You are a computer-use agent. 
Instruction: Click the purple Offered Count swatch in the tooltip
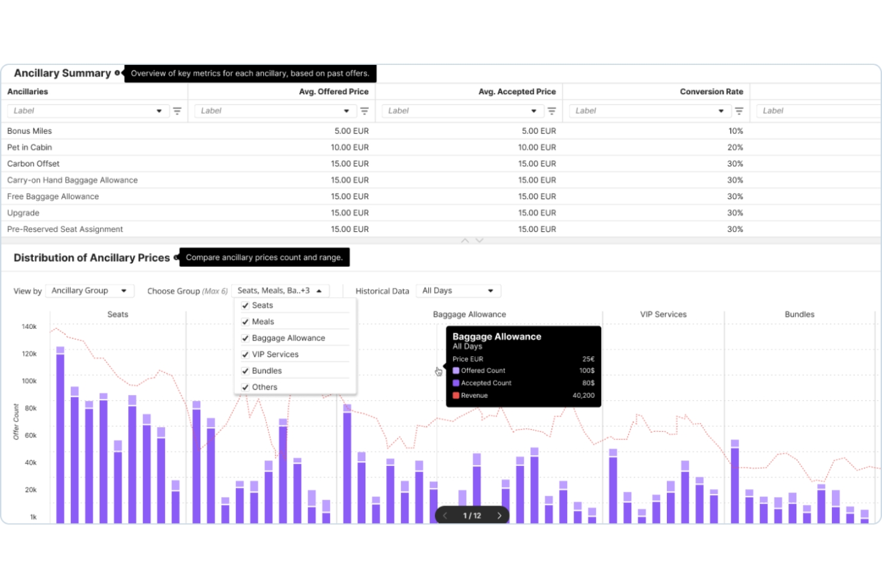pos(456,371)
